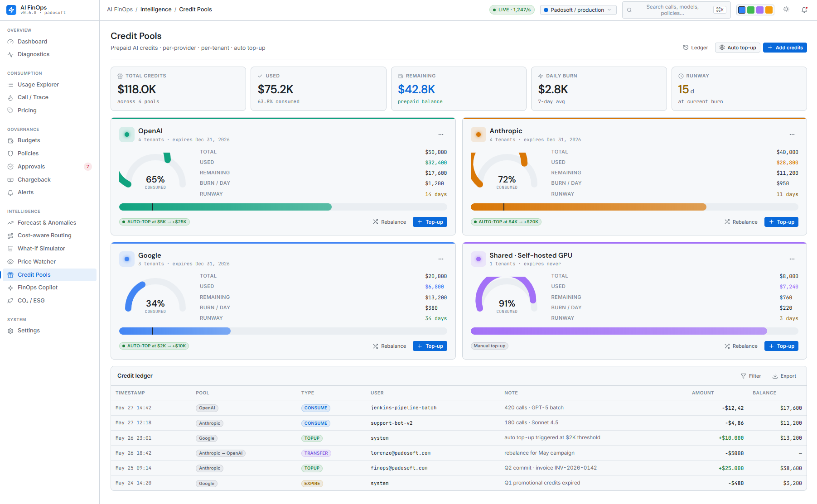Top-up the Anthropic pool
The height and width of the screenshot is (504, 817).
click(x=781, y=222)
